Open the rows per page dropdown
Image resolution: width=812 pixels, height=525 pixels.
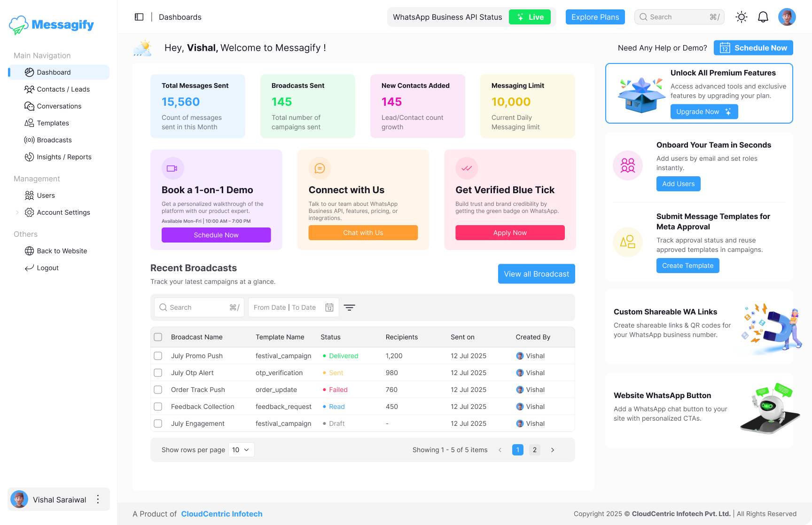coord(241,449)
